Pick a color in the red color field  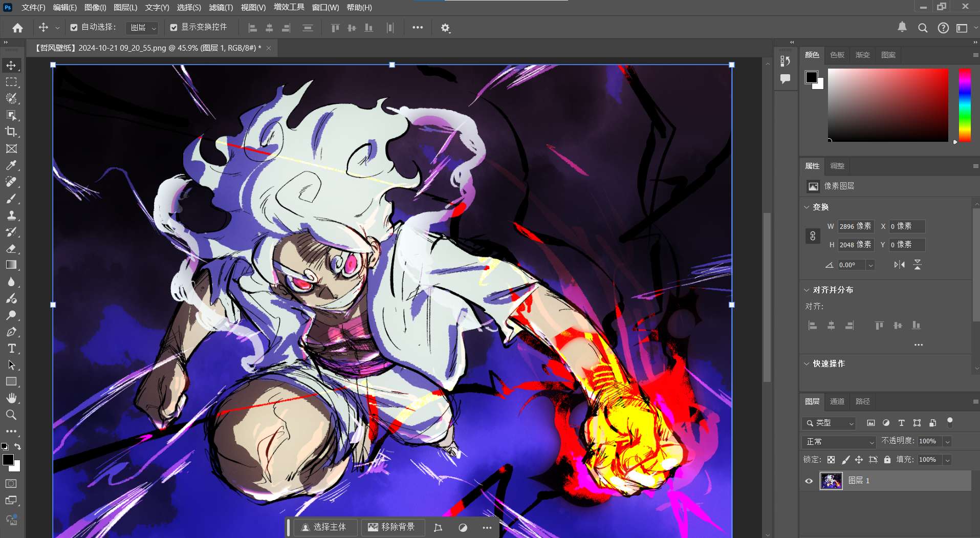pos(888,105)
